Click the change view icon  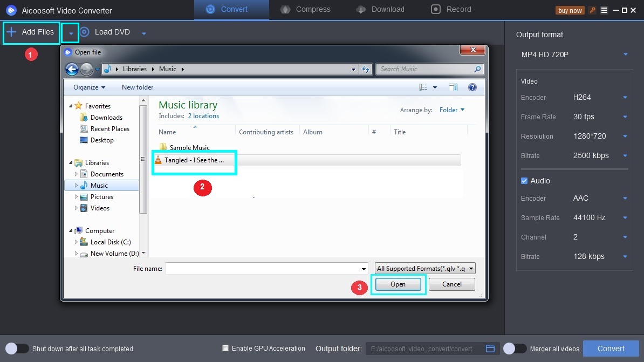[x=423, y=87]
